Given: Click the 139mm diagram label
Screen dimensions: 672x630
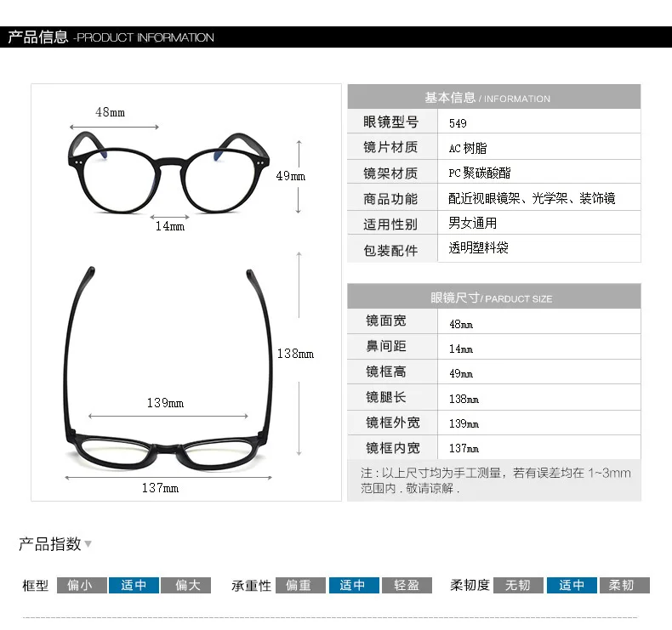Looking at the screenshot, I should [165, 403].
